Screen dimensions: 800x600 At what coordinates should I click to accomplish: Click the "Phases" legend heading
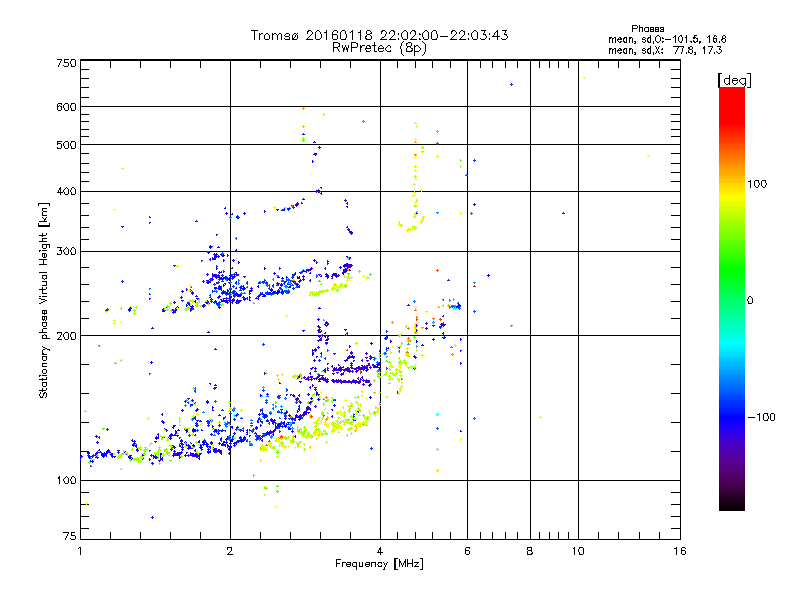pyautogui.click(x=647, y=29)
